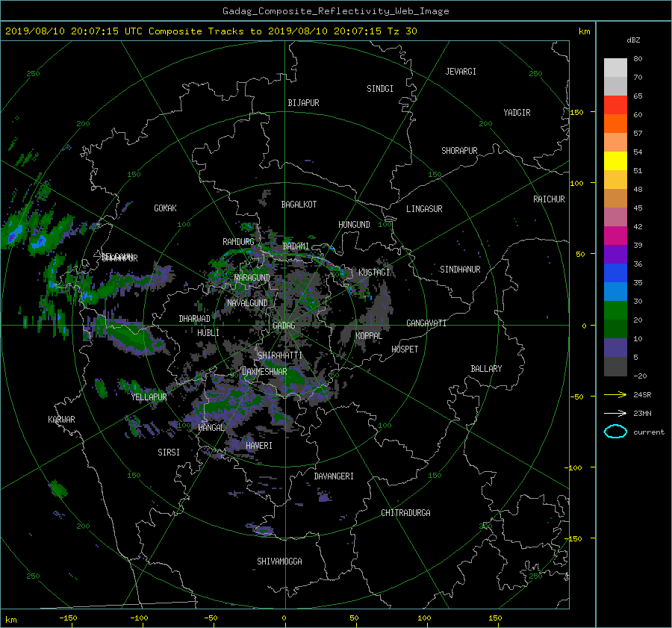Click the CHITRADURGA city label
The width and height of the screenshot is (672, 628).
[405, 513]
